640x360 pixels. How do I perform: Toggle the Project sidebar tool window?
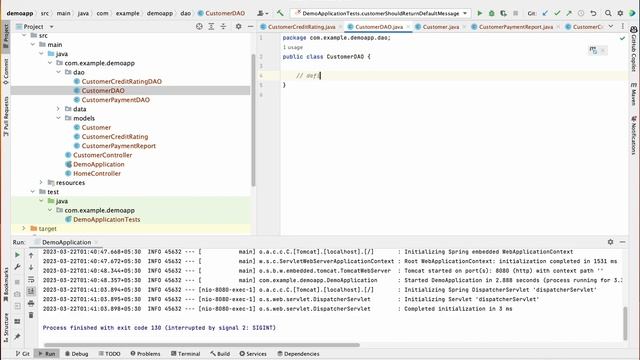pyautogui.click(x=5, y=36)
